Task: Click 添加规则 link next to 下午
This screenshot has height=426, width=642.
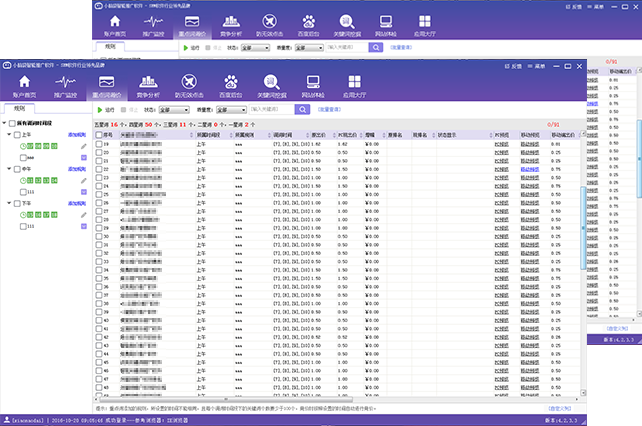Action: (x=77, y=203)
